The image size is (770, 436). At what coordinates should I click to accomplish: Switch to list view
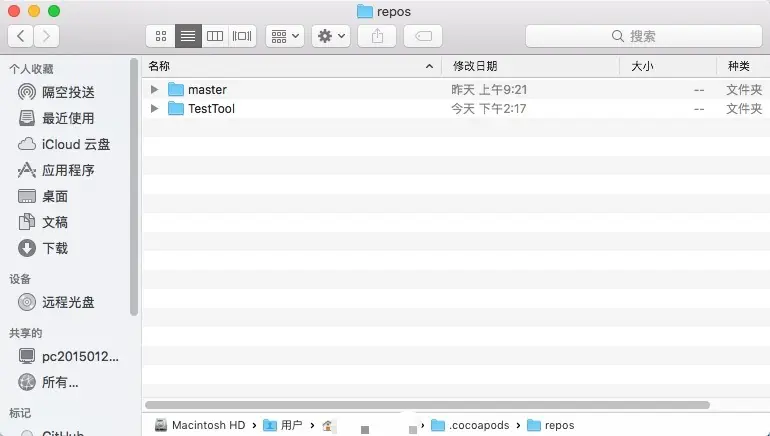[188, 36]
